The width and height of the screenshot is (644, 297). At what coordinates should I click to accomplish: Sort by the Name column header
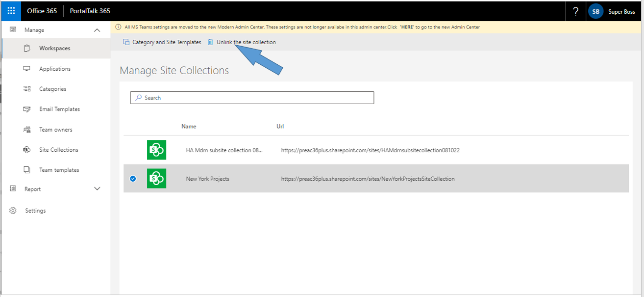[189, 126]
